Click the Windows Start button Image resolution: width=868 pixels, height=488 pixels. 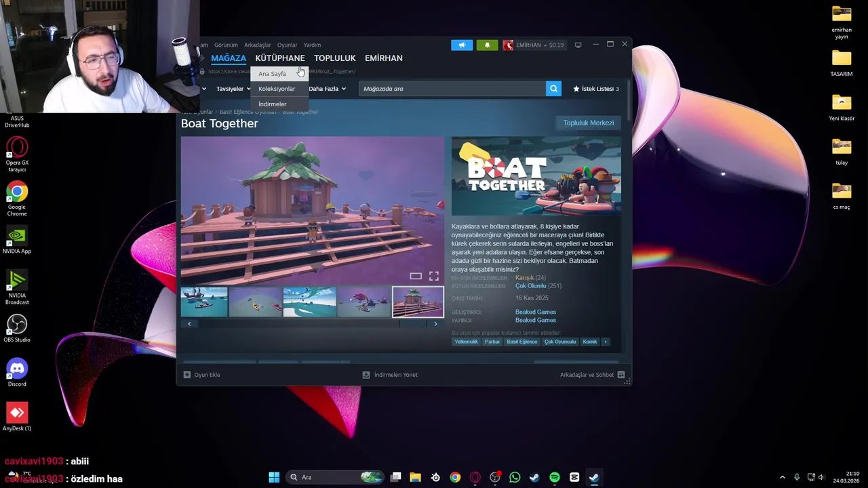[274, 477]
